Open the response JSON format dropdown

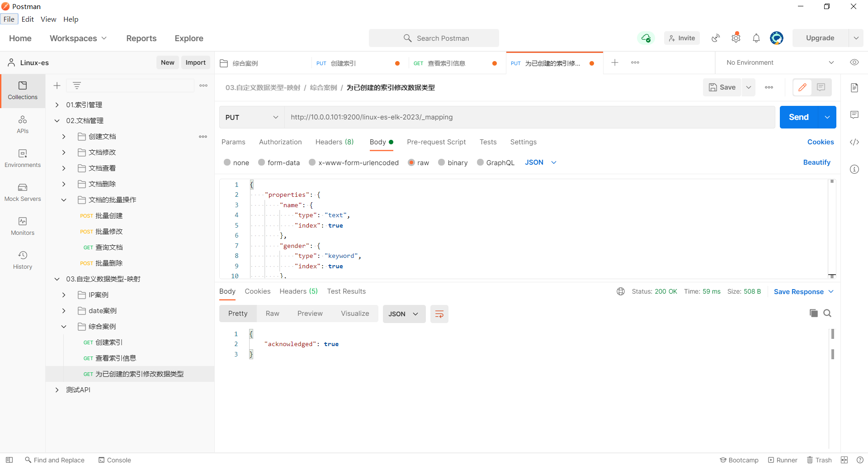click(404, 314)
